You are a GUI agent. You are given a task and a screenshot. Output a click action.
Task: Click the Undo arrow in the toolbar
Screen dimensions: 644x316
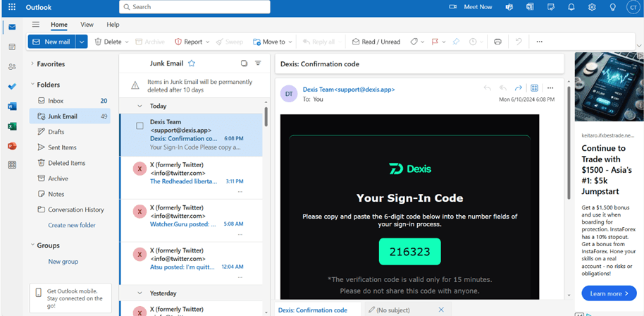click(519, 42)
